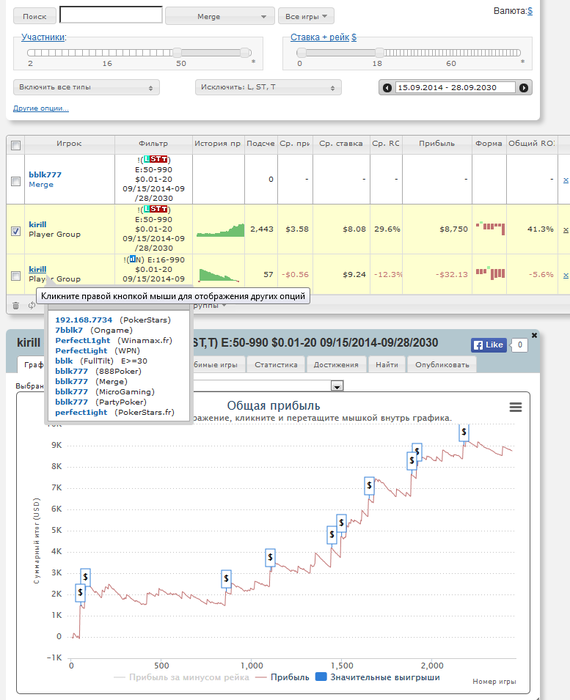570x700 pixels.
Task: Open the Другие опции link
Action: (x=41, y=108)
